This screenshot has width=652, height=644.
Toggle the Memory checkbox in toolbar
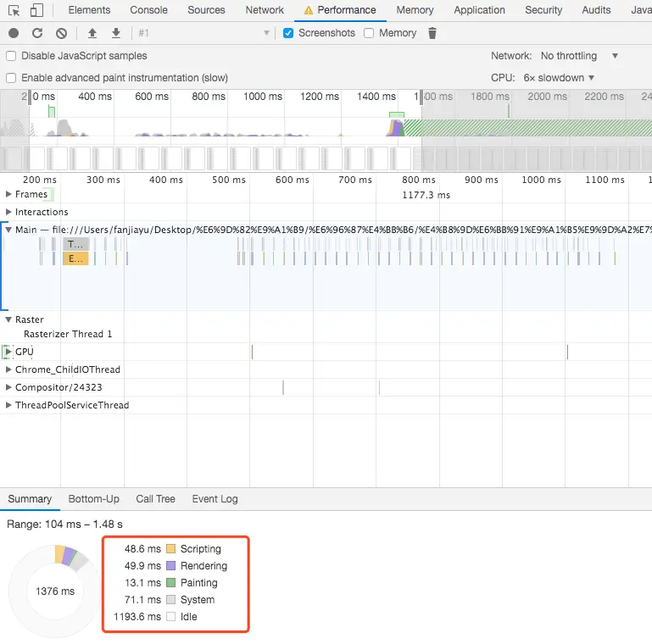point(369,33)
